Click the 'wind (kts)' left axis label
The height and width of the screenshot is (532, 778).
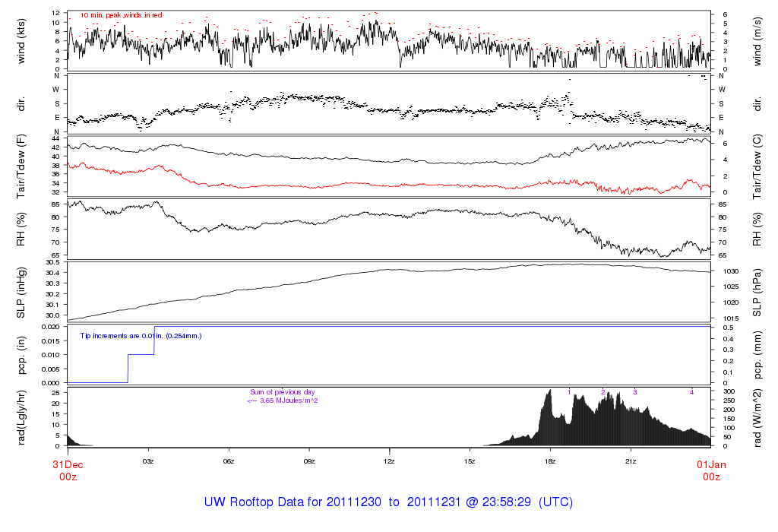pyautogui.click(x=22, y=40)
